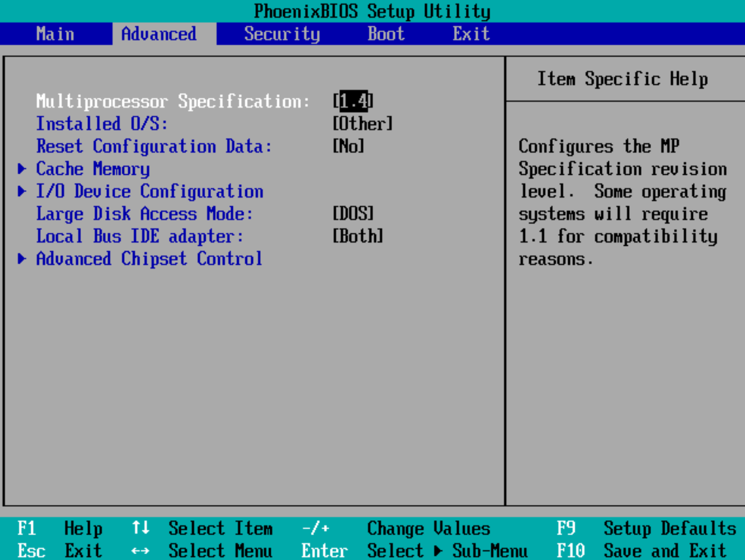Toggle Reset Configuration Data value No

click(348, 146)
